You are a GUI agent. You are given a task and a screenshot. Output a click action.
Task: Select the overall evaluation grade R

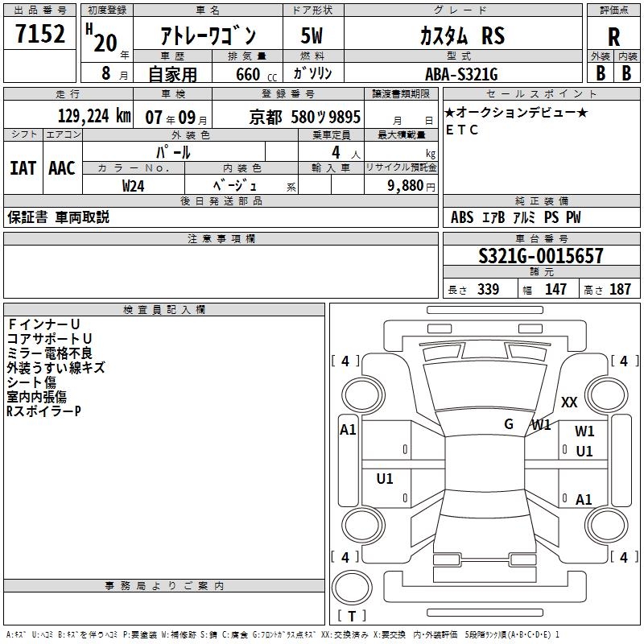point(613,35)
